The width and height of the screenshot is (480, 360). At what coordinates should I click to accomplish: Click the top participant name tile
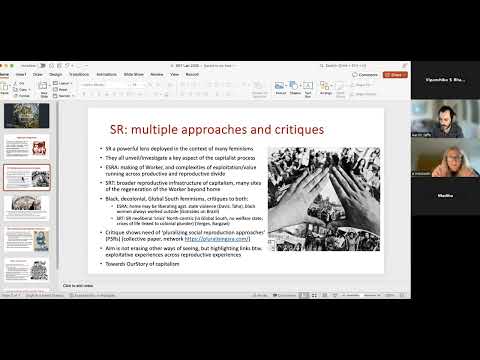[x=445, y=80]
